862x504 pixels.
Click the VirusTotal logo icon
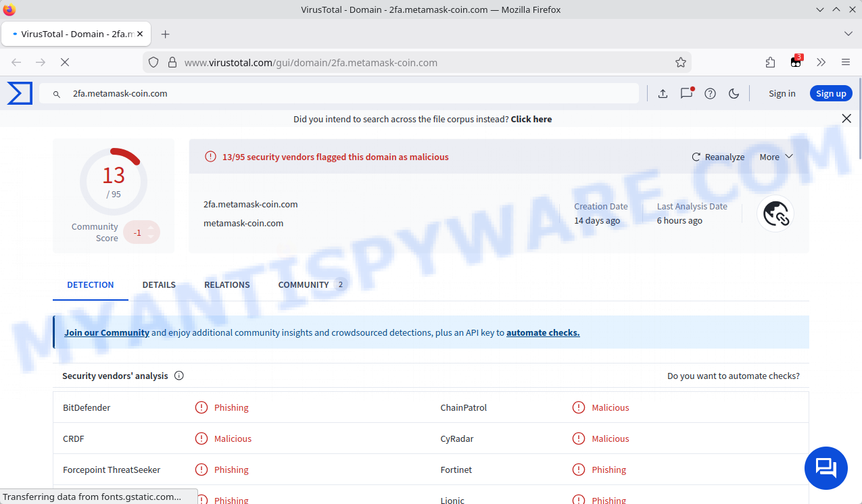[20, 93]
